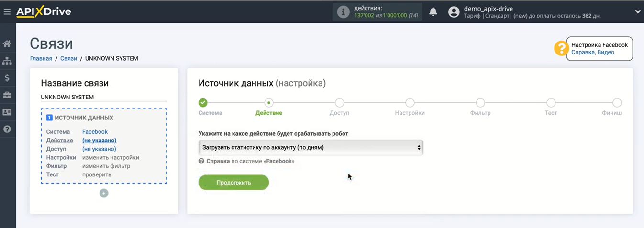
Task: Click проверить text in Тест row
Action: [97, 175]
